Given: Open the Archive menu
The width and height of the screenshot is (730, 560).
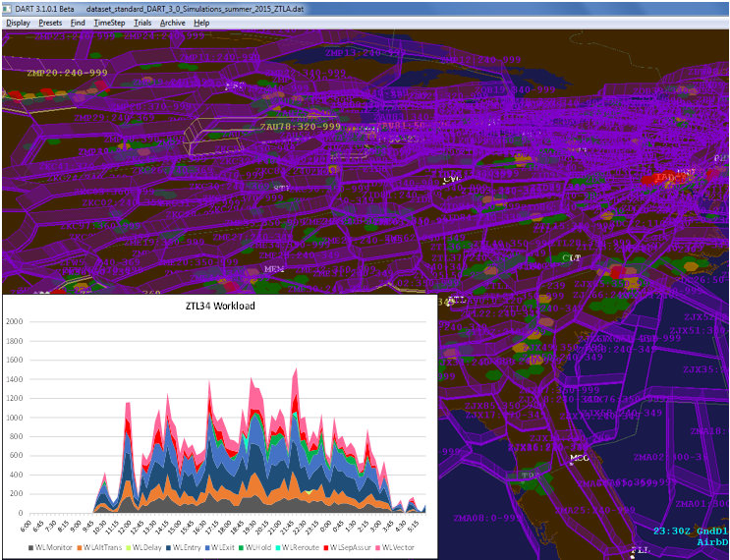Looking at the screenshot, I should point(173,23).
